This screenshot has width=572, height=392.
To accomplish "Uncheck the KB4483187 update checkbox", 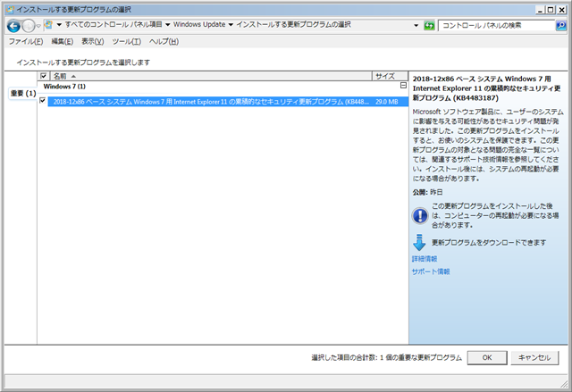I will coord(42,100).
